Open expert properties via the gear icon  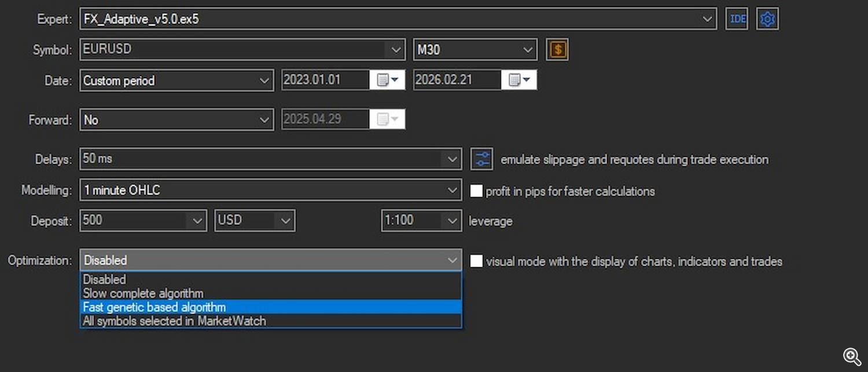click(767, 19)
